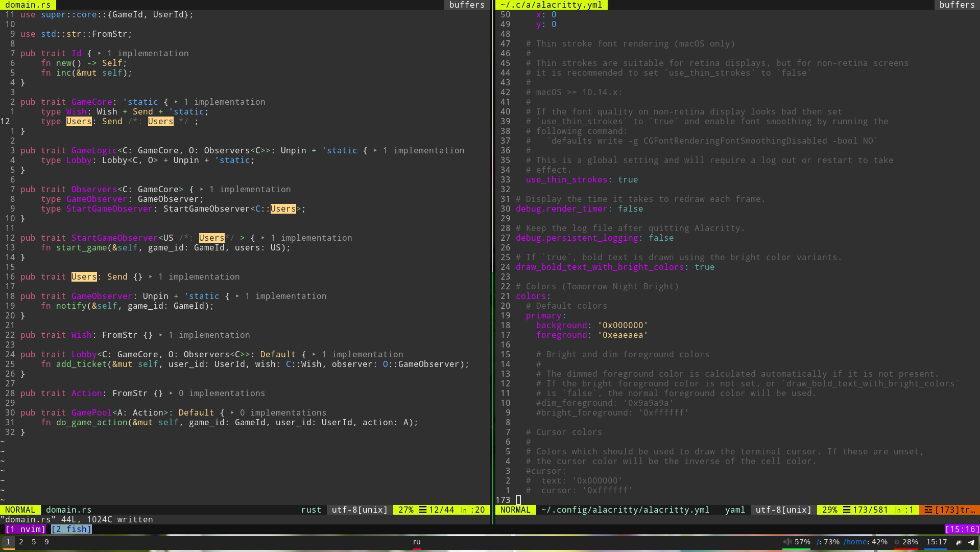The image size is (980, 552).
Task: Click 'fn notify' function name
Action: pos(71,306)
